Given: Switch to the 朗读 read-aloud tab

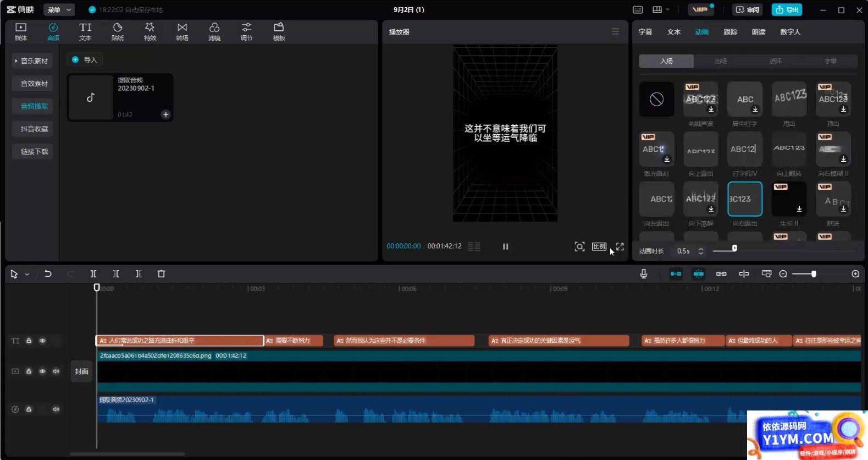Looking at the screenshot, I should tap(759, 32).
